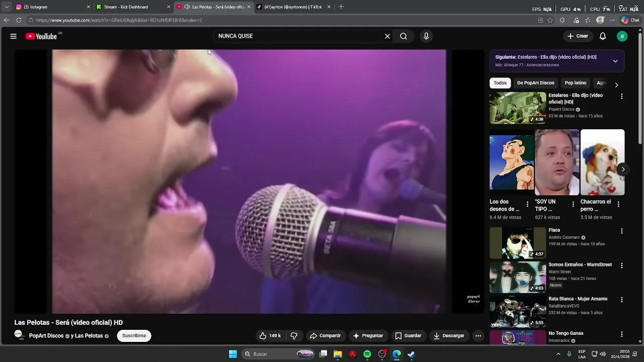The image size is (644, 362).
Task: Save the video with Guardar
Action: (x=408, y=336)
